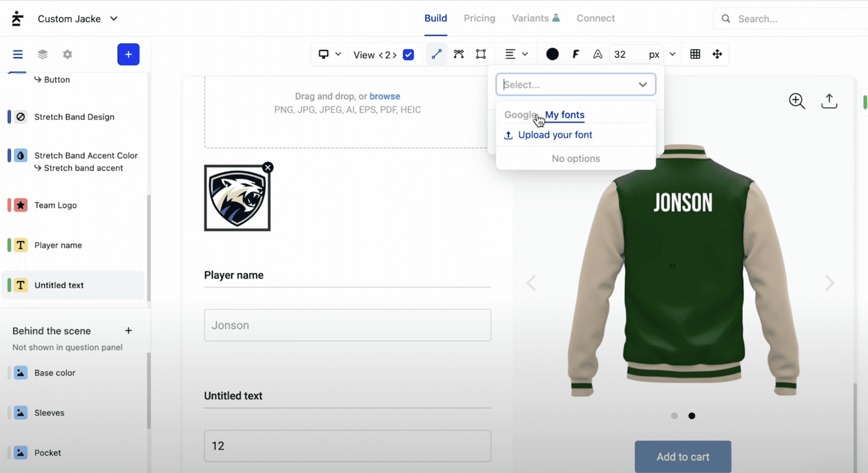Click the Untitled text T icon
The height and width of the screenshot is (473, 868).
pyautogui.click(x=21, y=285)
